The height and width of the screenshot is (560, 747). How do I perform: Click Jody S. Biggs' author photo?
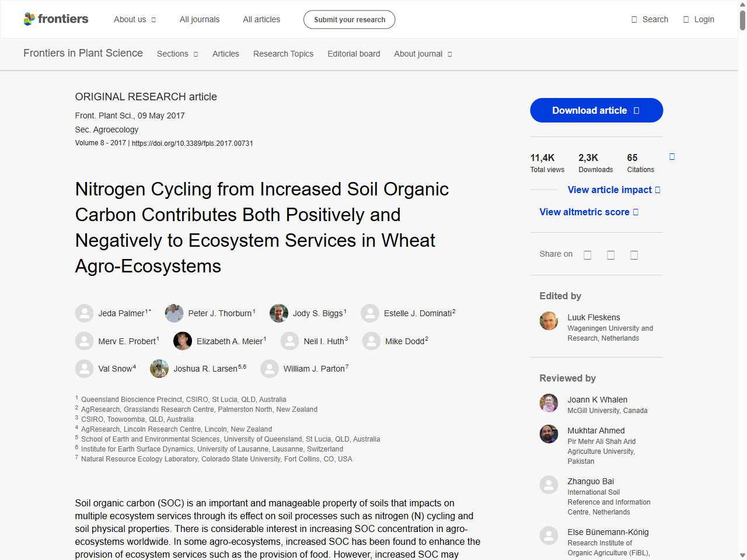(279, 313)
